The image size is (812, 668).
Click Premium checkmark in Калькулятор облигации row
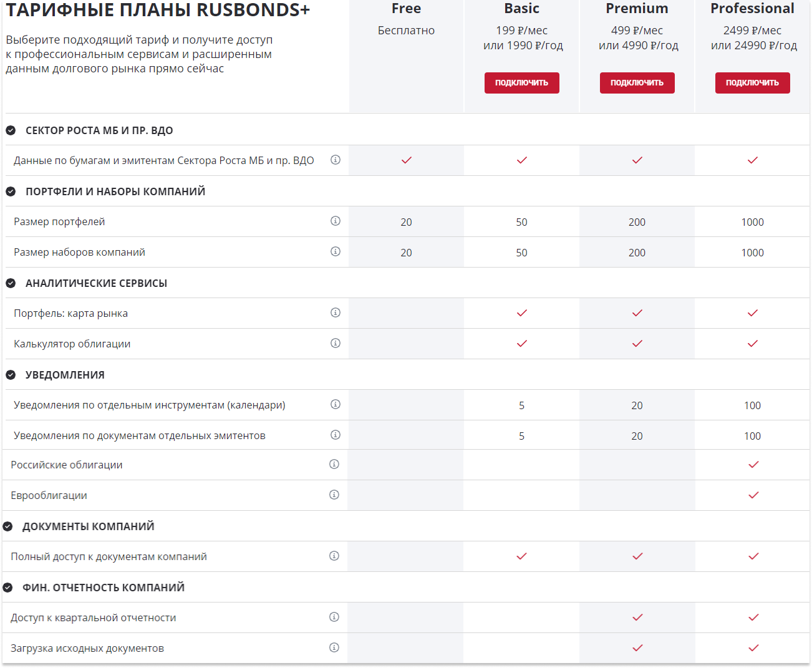(637, 344)
